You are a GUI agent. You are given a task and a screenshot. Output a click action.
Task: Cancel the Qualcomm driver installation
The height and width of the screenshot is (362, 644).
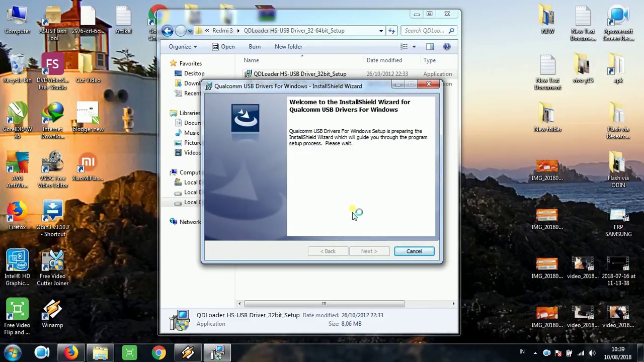pyautogui.click(x=414, y=251)
